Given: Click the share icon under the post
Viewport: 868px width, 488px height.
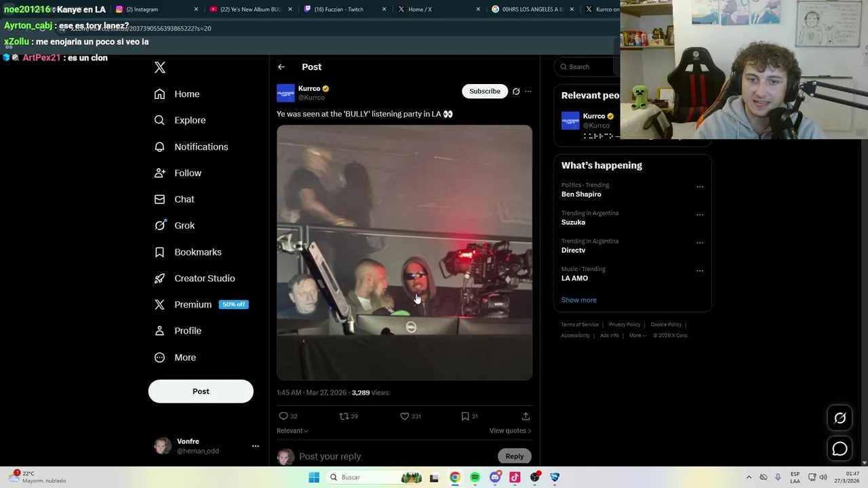Looking at the screenshot, I should 526,416.
